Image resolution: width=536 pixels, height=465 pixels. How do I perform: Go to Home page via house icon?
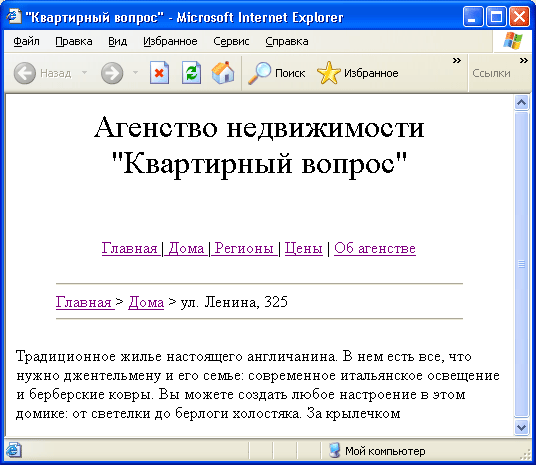tap(223, 72)
